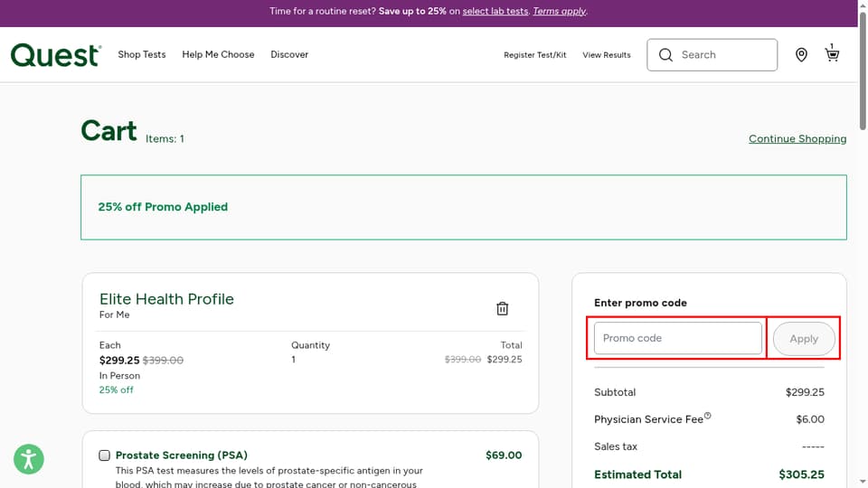Click the Physician Service Fee info icon
This screenshot has height=488, width=868.
tap(707, 416)
